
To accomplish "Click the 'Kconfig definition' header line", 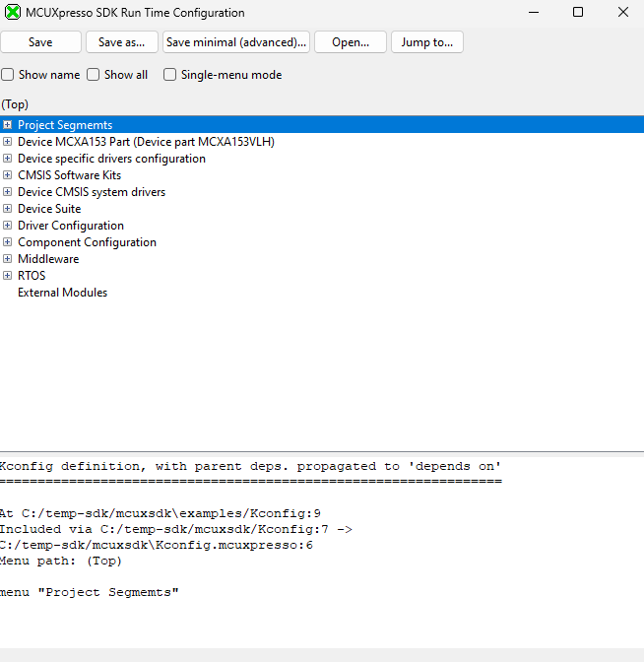I will click(250, 466).
